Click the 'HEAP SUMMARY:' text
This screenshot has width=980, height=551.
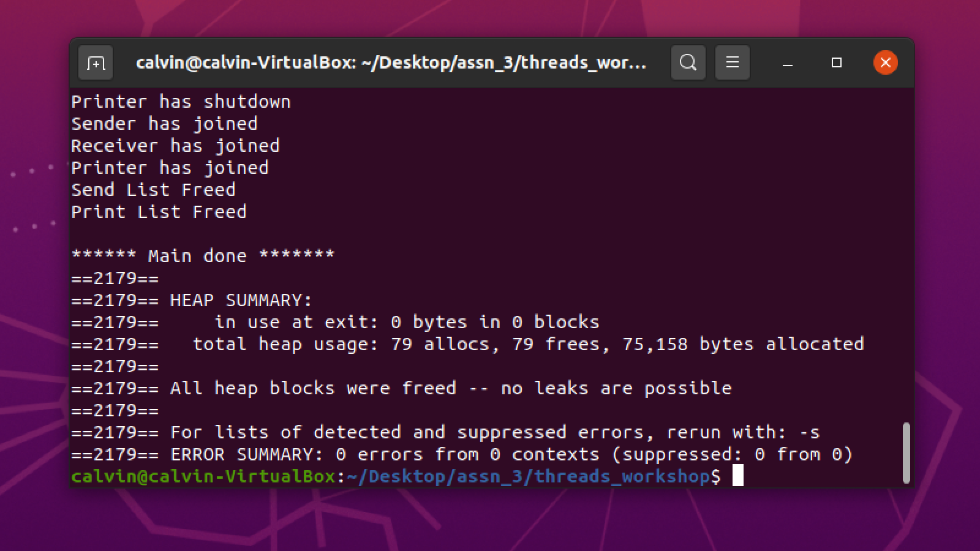[x=241, y=300]
